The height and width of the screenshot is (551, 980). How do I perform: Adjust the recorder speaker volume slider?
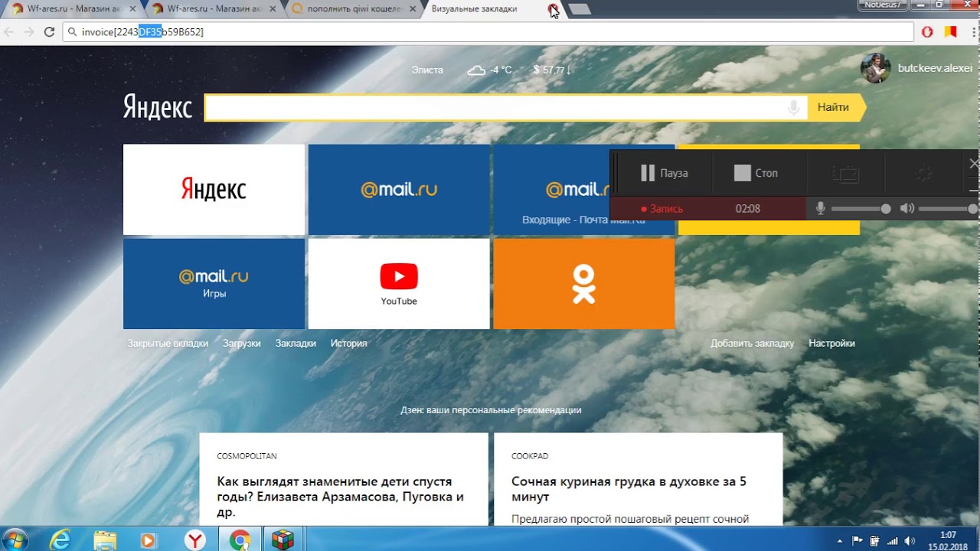tap(948, 209)
